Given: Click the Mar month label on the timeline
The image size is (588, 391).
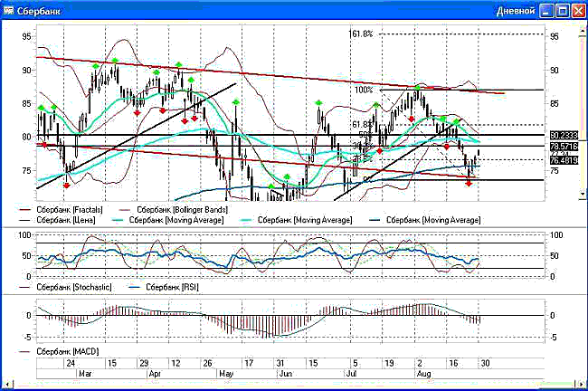Looking at the screenshot, I should click(x=85, y=374).
